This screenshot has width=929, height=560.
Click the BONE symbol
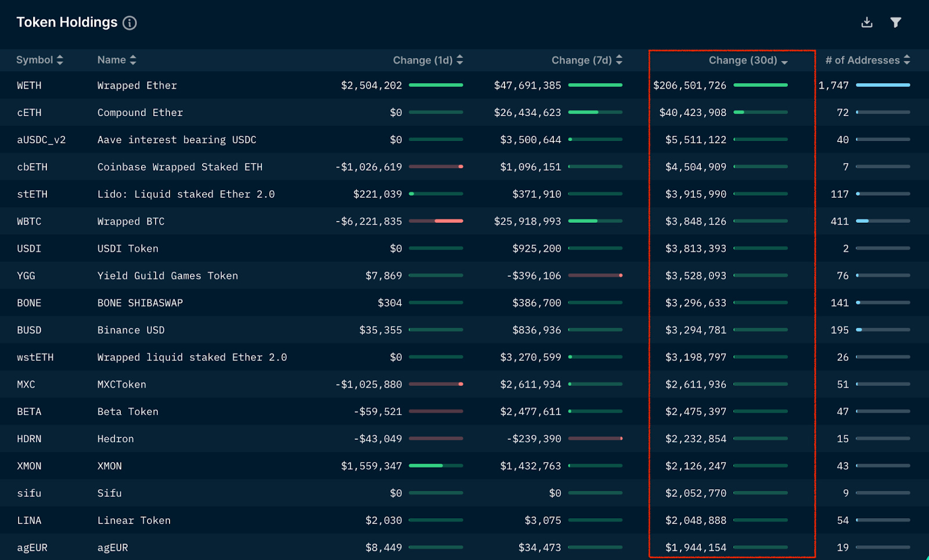[x=29, y=303]
